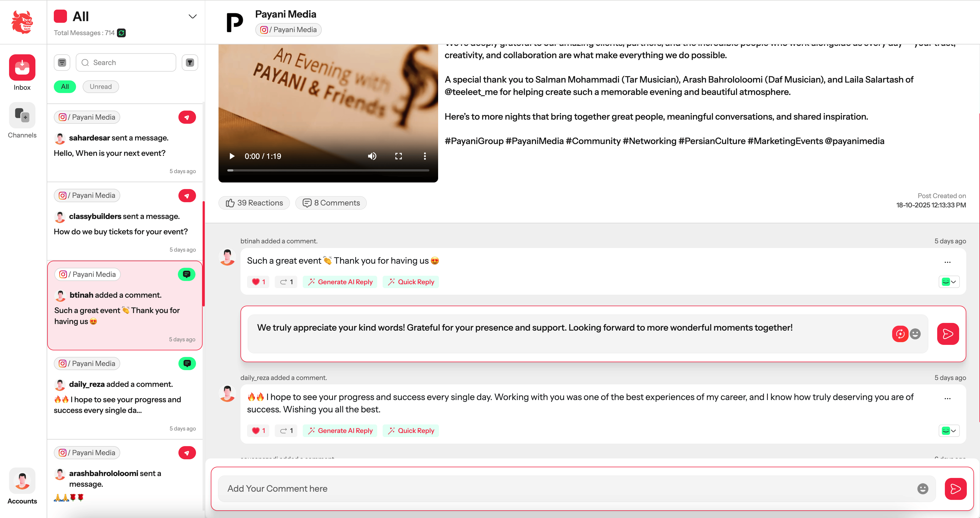Click Quick Reply under btinah's comment
Viewport: 980px width, 518px height.
(411, 282)
